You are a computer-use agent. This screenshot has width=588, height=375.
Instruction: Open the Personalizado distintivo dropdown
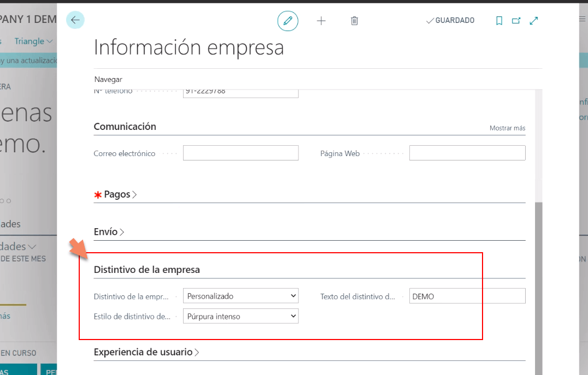(240, 296)
